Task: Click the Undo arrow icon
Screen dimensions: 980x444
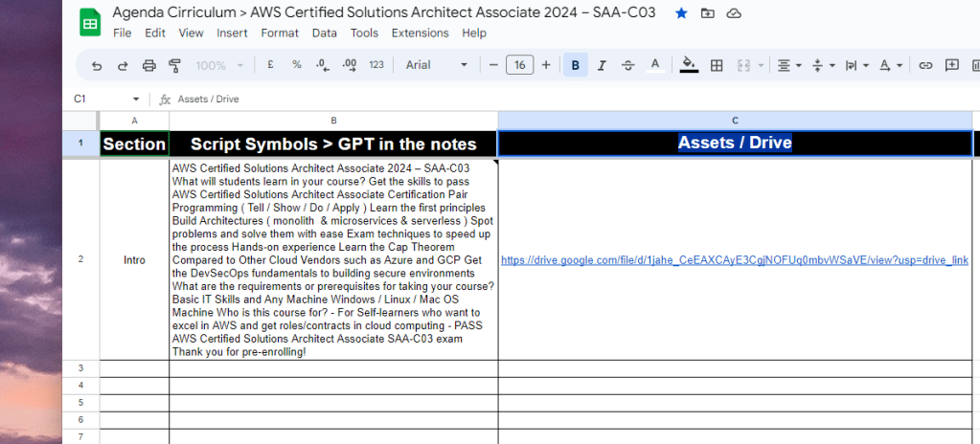Action: 96,65
